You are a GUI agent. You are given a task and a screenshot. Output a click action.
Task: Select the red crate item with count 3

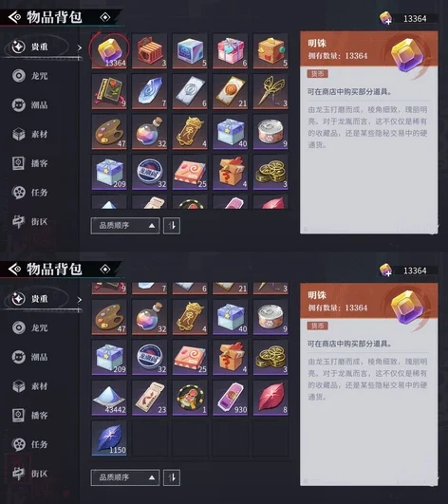(149, 51)
